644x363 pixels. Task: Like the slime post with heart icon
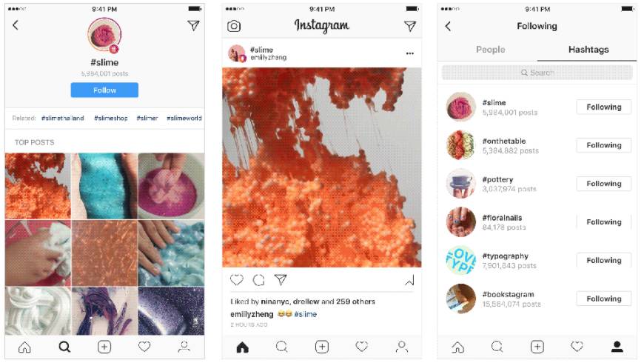(x=237, y=280)
